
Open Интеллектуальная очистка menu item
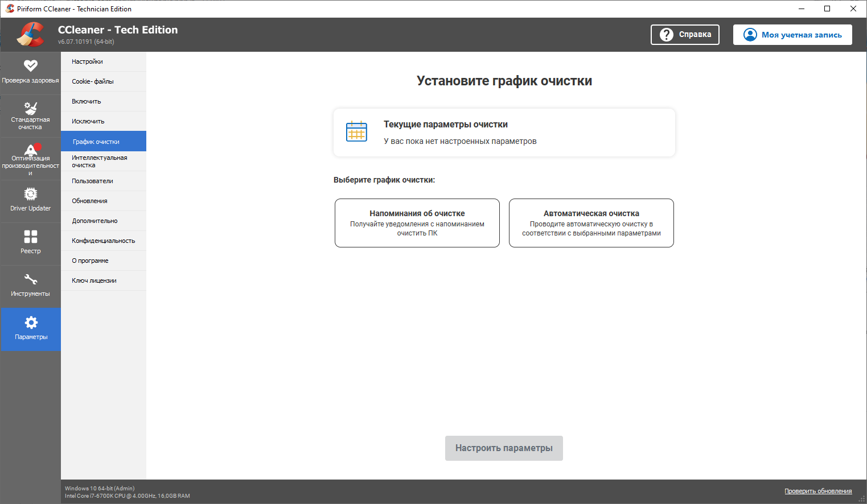click(100, 162)
